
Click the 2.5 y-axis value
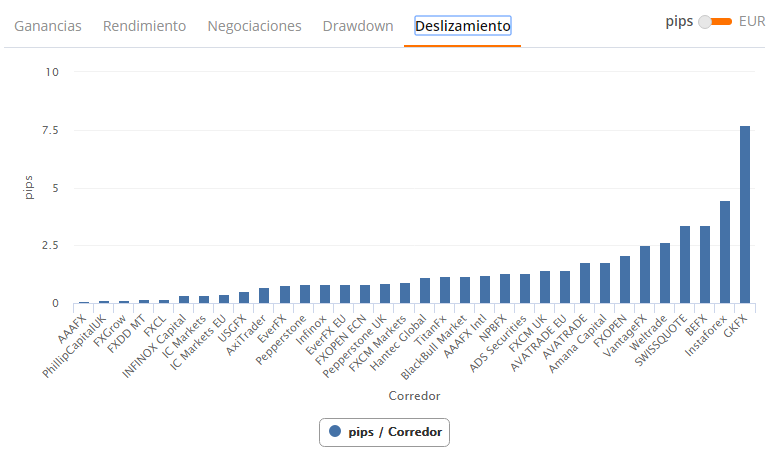[x=50, y=245]
